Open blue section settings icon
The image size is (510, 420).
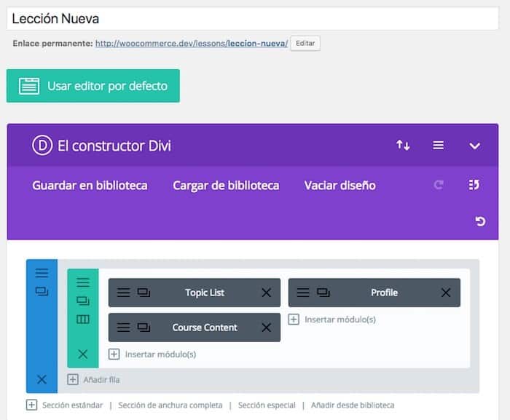(42, 273)
